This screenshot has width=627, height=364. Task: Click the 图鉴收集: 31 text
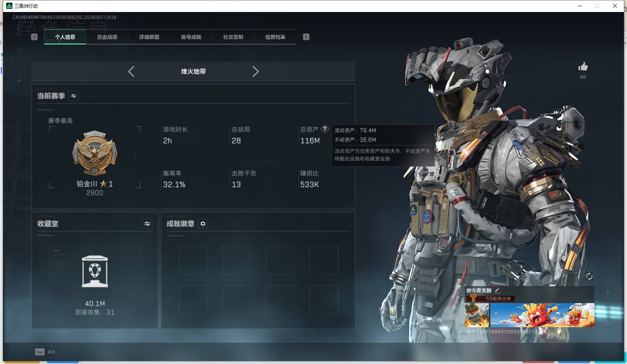(95, 312)
